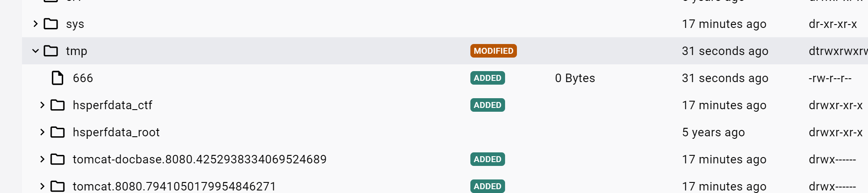Click the ADDED badge on hsperfdata_ctf
The width and height of the screenshot is (868, 193).
tap(487, 105)
